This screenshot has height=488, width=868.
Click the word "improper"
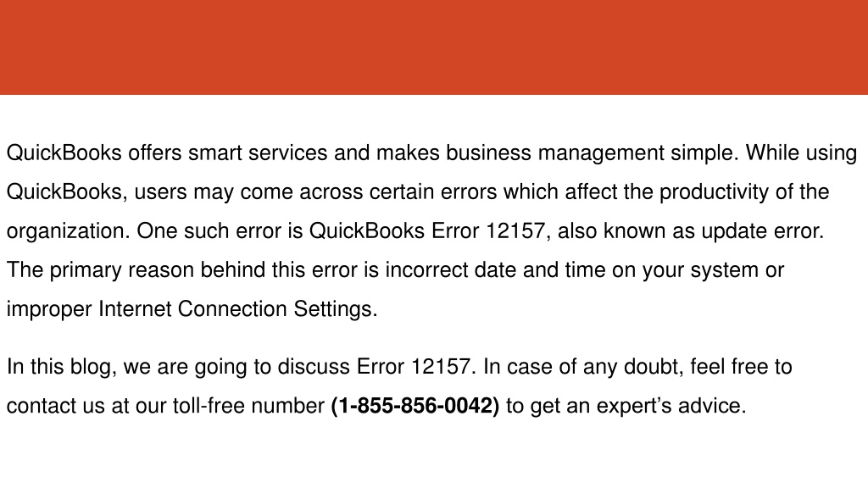click(x=49, y=309)
